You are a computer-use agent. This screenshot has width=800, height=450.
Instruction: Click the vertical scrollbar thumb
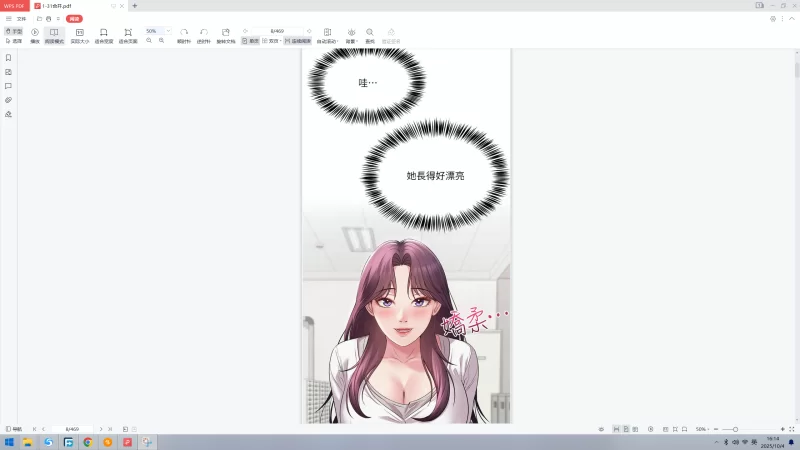(797, 70)
